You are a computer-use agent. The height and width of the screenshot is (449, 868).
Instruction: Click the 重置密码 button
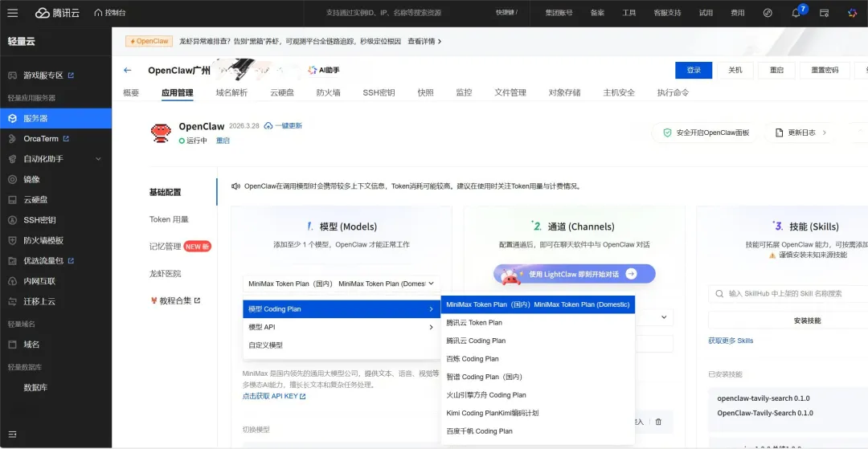[x=825, y=70]
